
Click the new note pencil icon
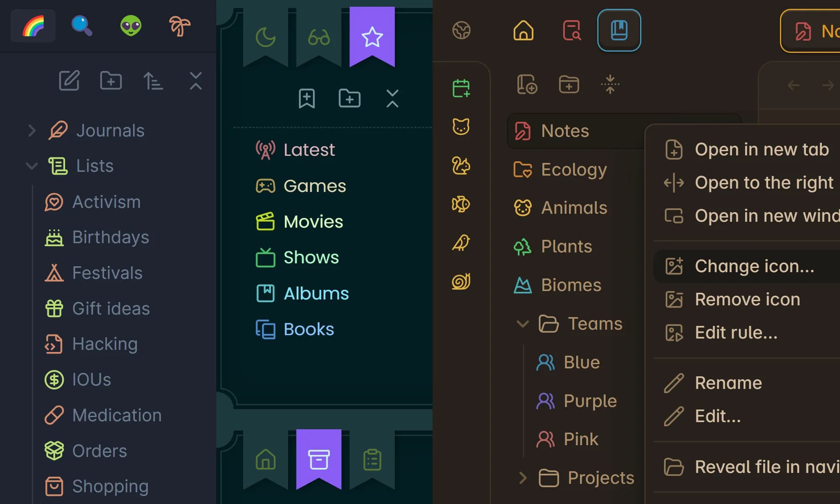(69, 80)
